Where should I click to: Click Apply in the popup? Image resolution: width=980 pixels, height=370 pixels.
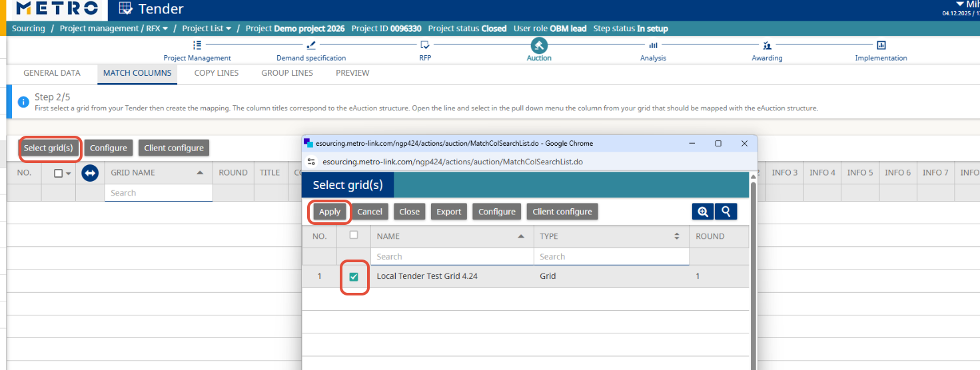coord(330,212)
